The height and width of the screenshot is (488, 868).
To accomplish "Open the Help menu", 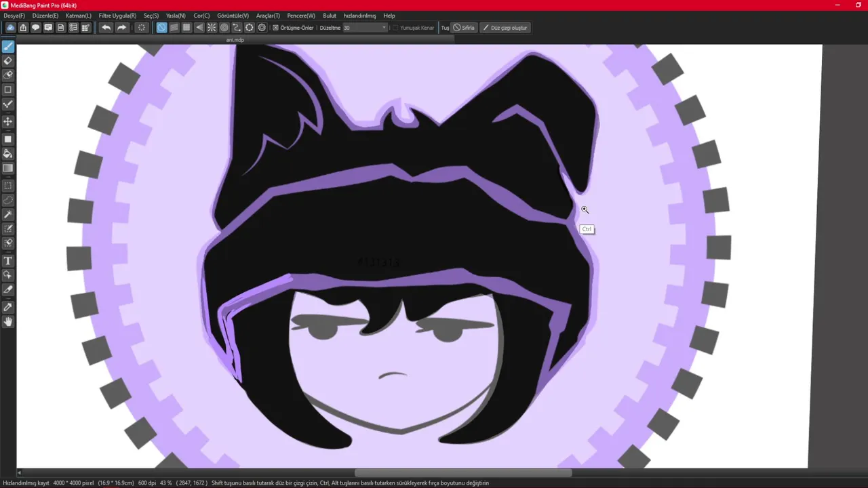I will pos(389,16).
